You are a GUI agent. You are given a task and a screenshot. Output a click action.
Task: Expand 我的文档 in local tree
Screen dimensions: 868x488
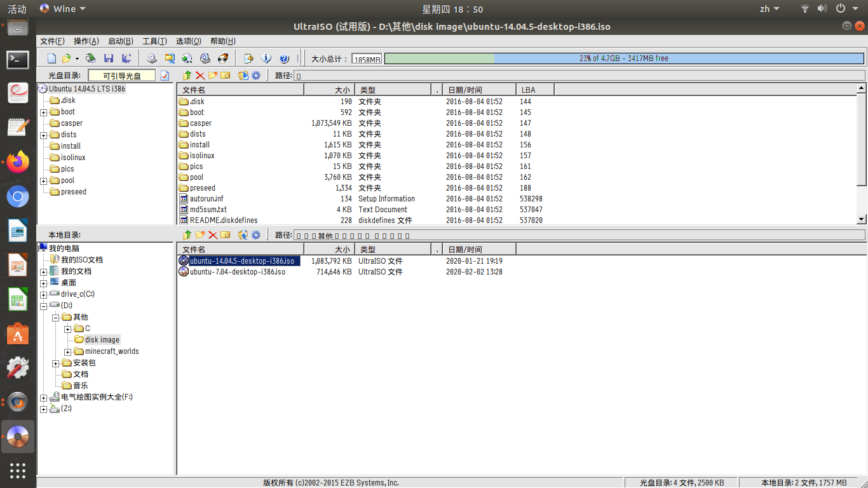[44, 272]
